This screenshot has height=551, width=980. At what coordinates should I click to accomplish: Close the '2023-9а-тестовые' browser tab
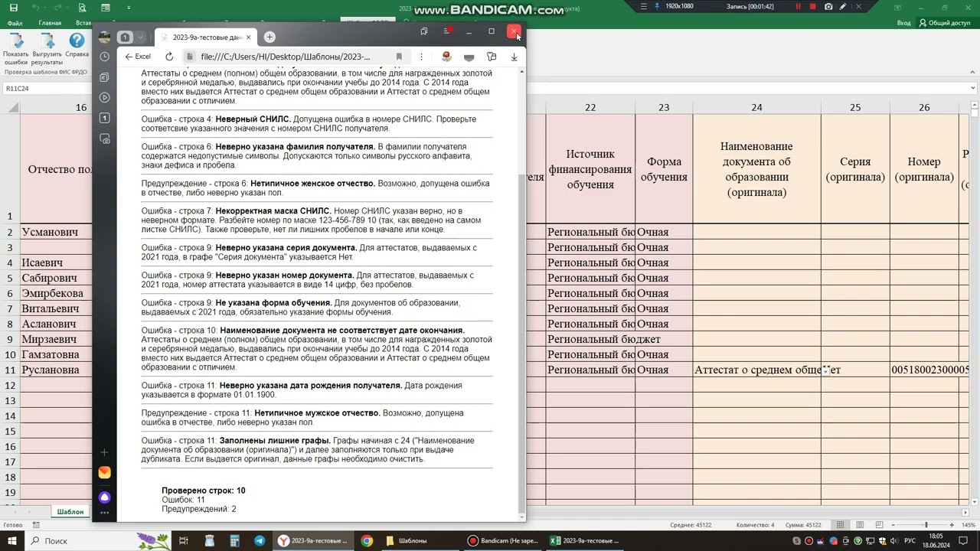248,37
